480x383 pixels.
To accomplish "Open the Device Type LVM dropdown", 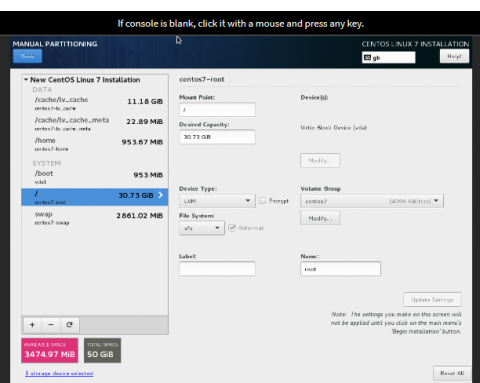I will [x=217, y=201].
